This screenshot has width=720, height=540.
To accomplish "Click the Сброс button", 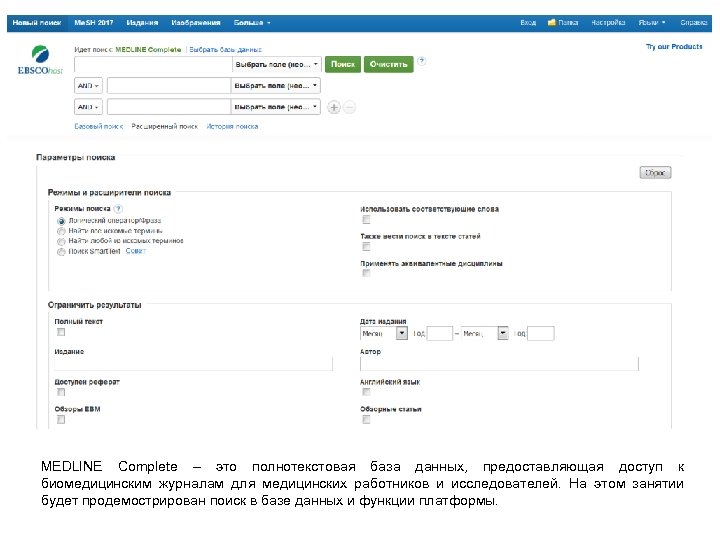I will [x=655, y=173].
